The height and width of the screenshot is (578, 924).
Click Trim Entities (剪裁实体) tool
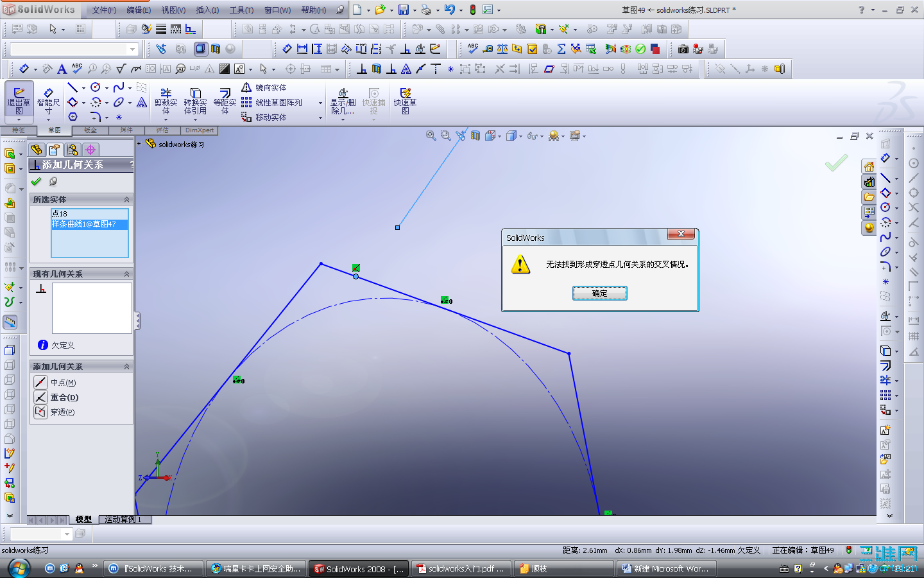click(x=166, y=101)
